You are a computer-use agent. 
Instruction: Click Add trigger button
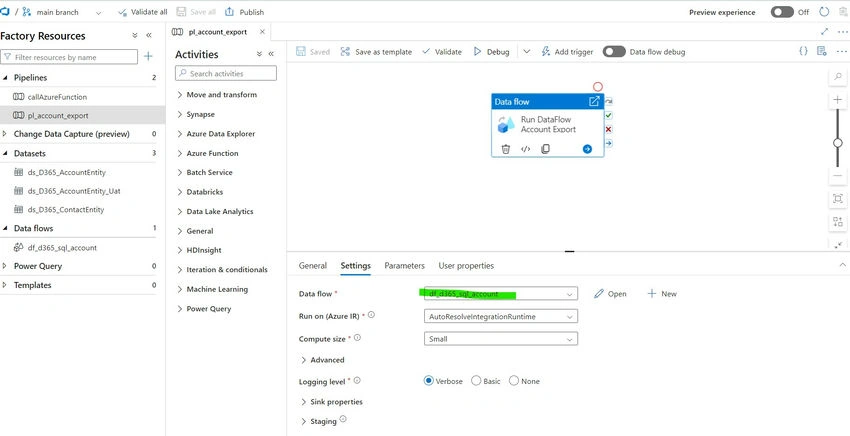568,52
